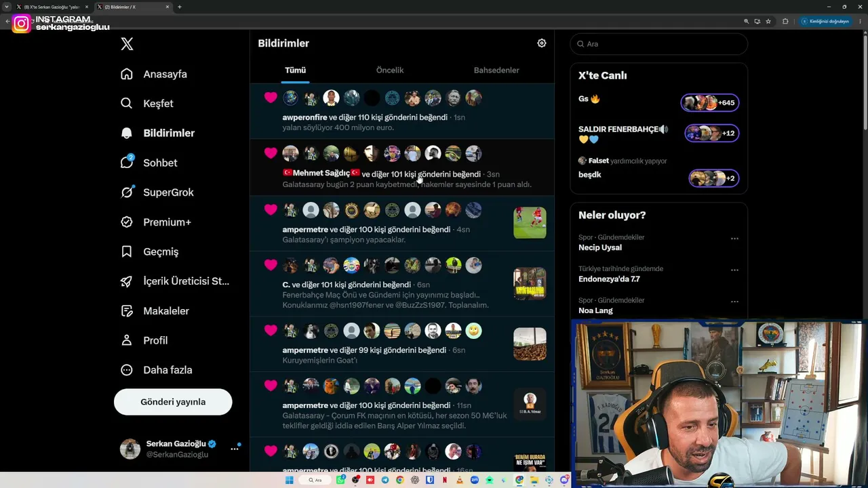
Task: Bookmark this page with the star icon
Action: point(768,21)
